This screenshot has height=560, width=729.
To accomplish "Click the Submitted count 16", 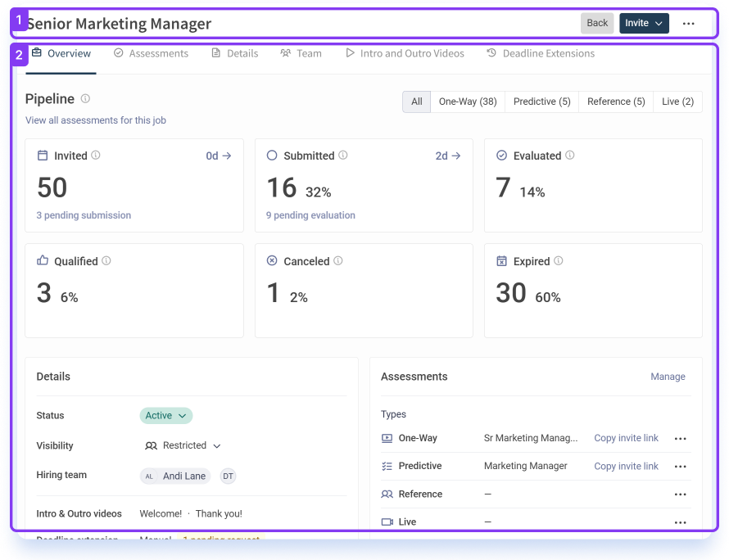I will pyautogui.click(x=281, y=187).
